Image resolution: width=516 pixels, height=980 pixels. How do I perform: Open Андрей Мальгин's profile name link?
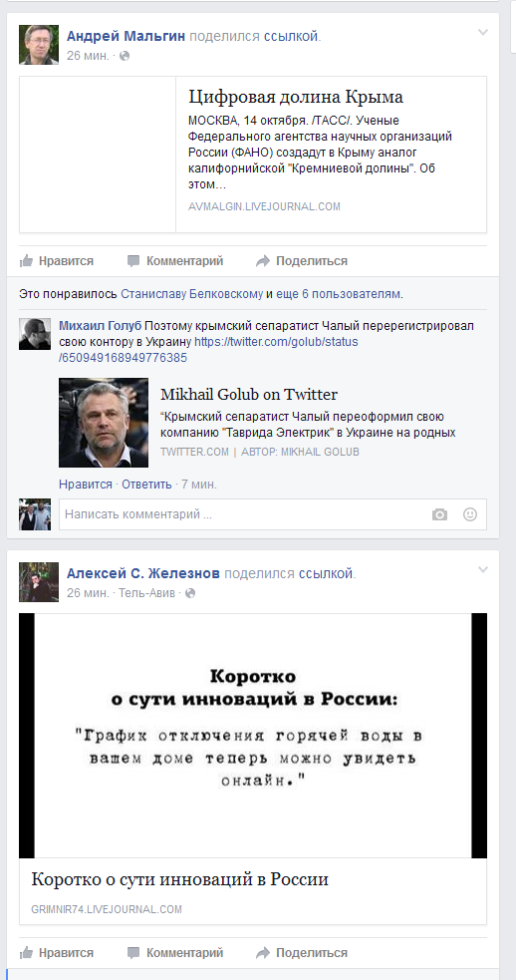(x=127, y=36)
